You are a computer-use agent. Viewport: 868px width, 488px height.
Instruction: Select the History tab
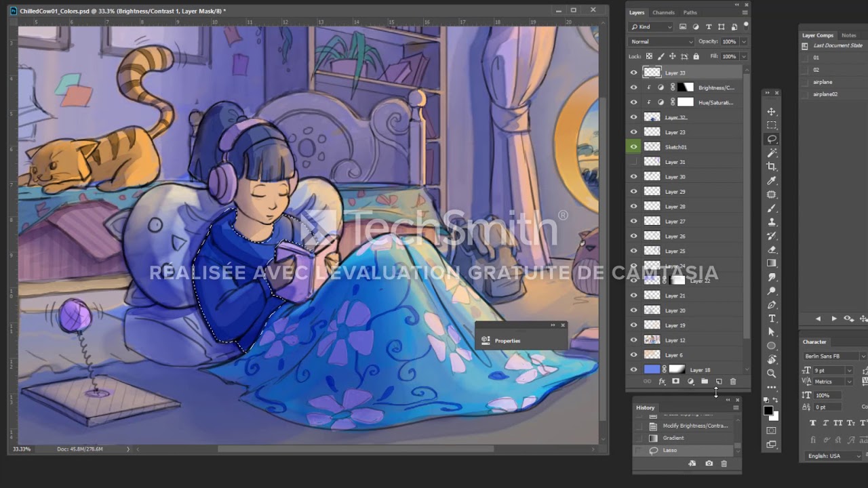click(x=645, y=407)
